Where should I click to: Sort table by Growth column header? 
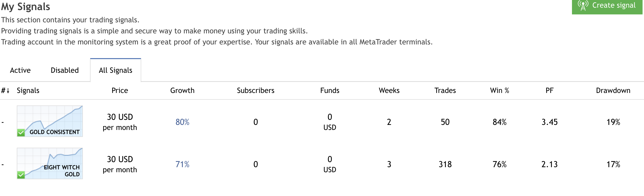click(x=182, y=91)
